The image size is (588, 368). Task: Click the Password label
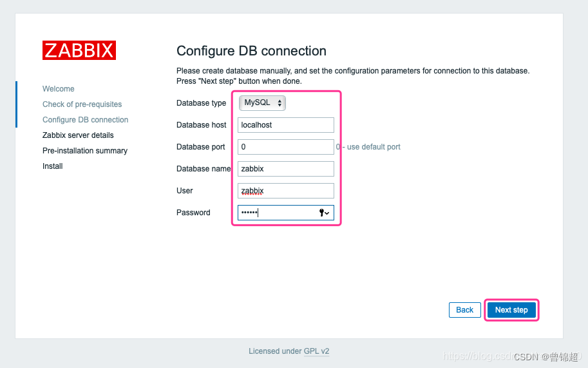[x=193, y=213]
